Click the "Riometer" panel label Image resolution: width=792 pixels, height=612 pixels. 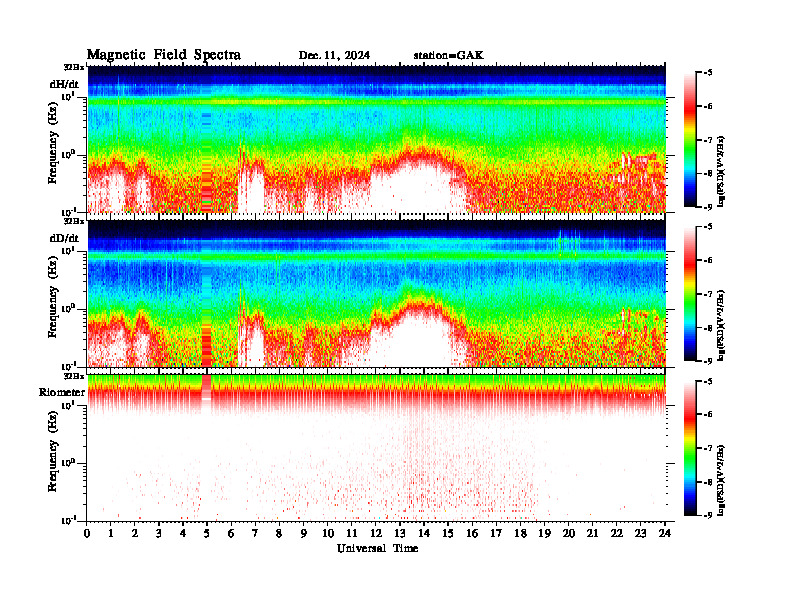pos(62,392)
